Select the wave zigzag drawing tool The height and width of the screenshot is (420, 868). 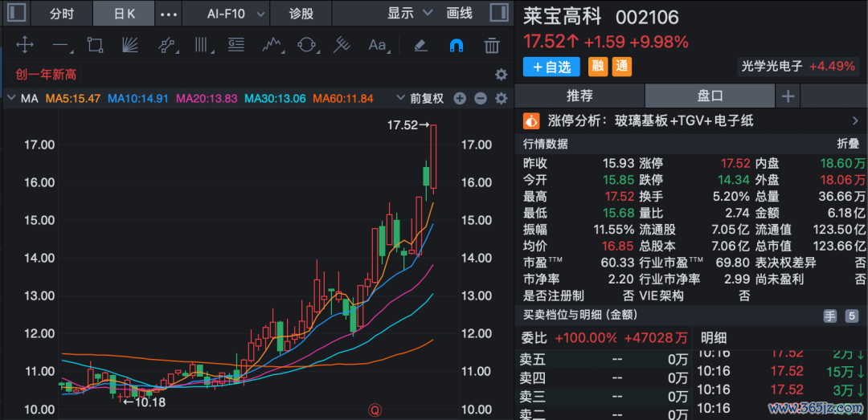pos(272,46)
